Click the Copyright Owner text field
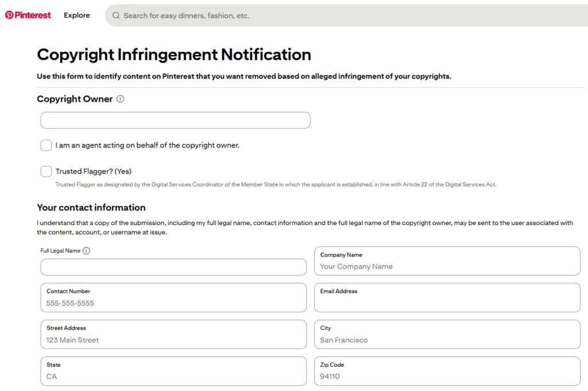This screenshot has width=588, height=391. [x=175, y=120]
